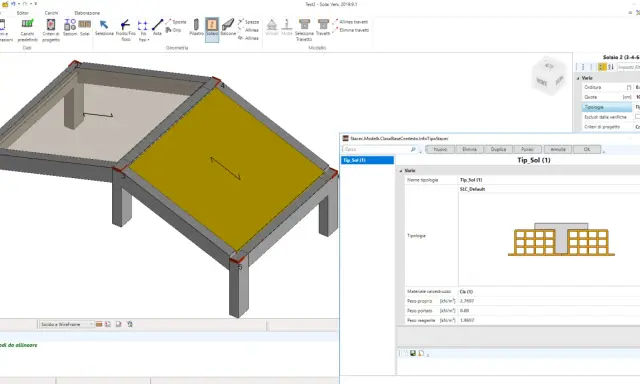Open Carichi predefiniti in the ribbon

click(x=27, y=30)
